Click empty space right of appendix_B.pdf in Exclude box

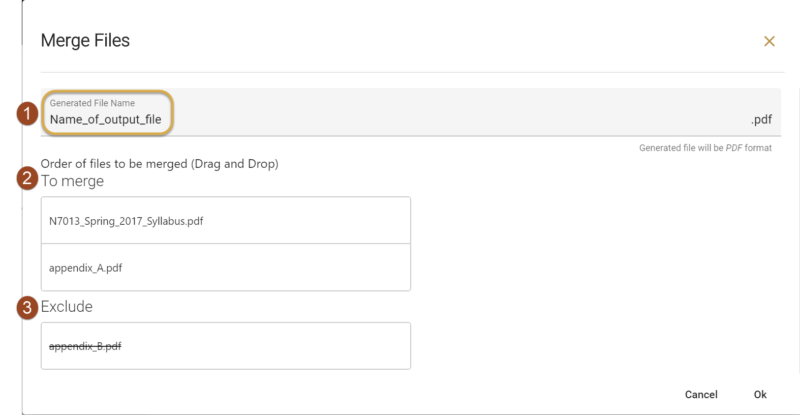(265, 346)
